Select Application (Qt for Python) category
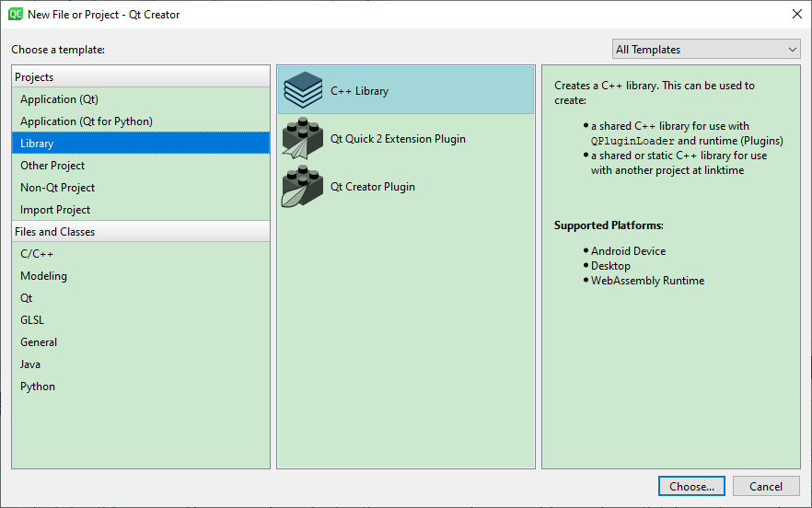 pyautogui.click(x=141, y=121)
